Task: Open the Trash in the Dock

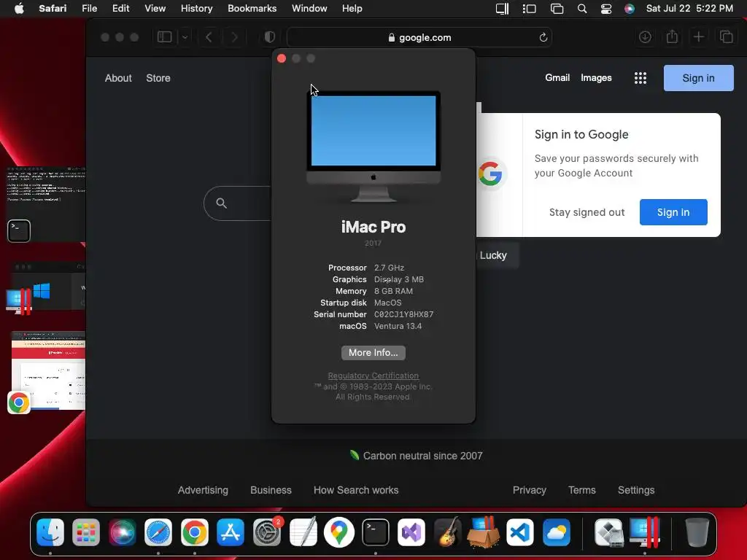Action: tap(697, 532)
